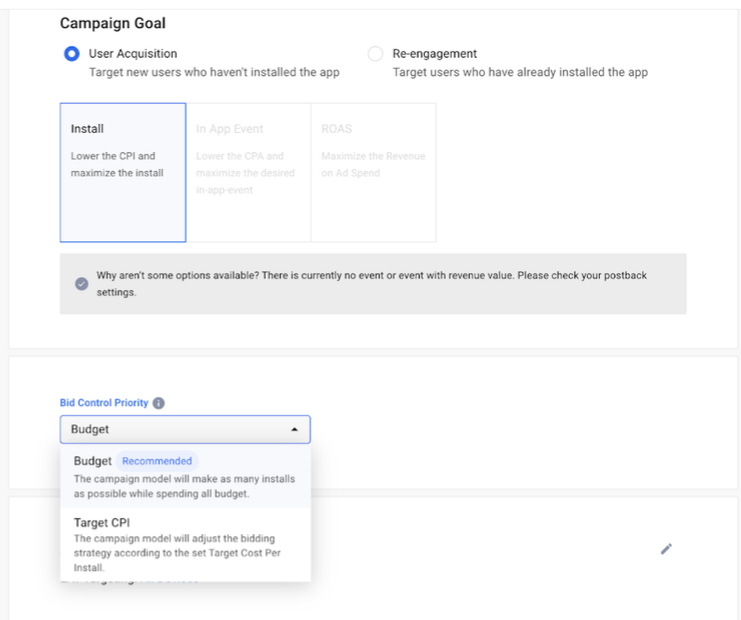Click the In App Event goal card
The width and height of the screenshot is (741, 620).
coord(248,172)
